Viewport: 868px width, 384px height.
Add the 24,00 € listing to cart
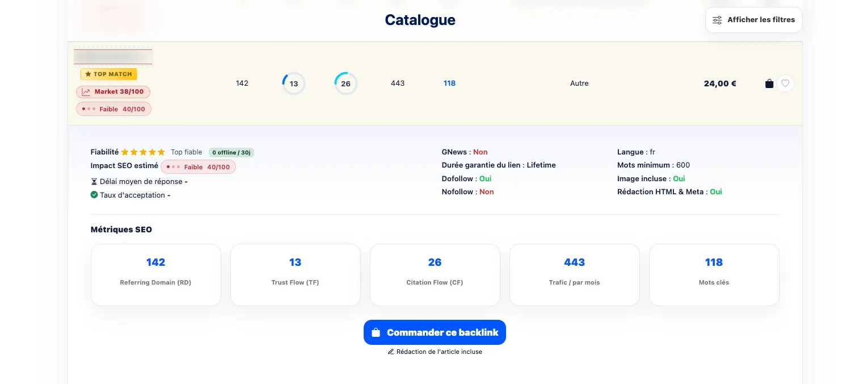[x=769, y=84]
